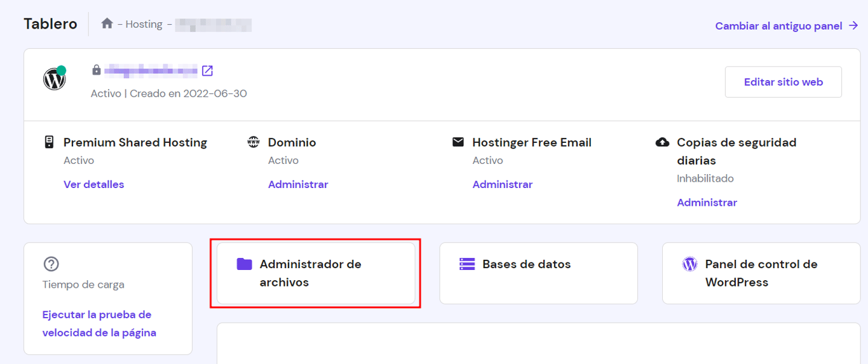
Task: Click the WordPress logo with green status dot
Action: (55, 79)
